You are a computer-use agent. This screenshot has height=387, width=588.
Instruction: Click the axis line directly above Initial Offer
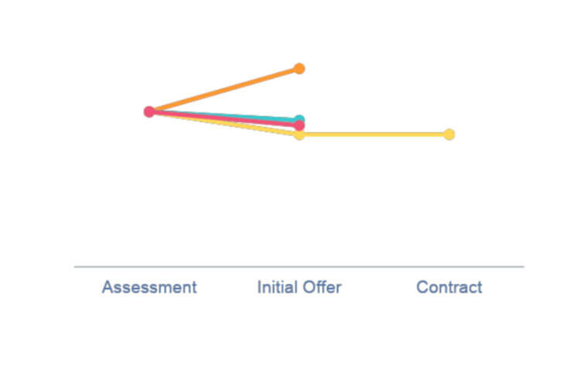[x=299, y=266]
